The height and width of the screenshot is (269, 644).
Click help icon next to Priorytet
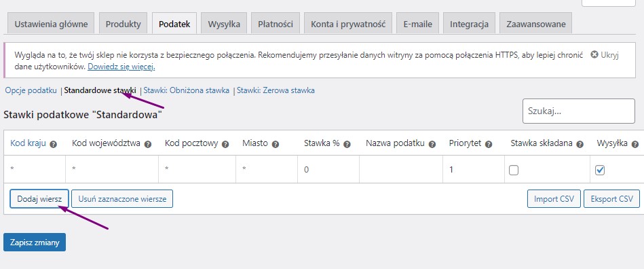(489, 145)
